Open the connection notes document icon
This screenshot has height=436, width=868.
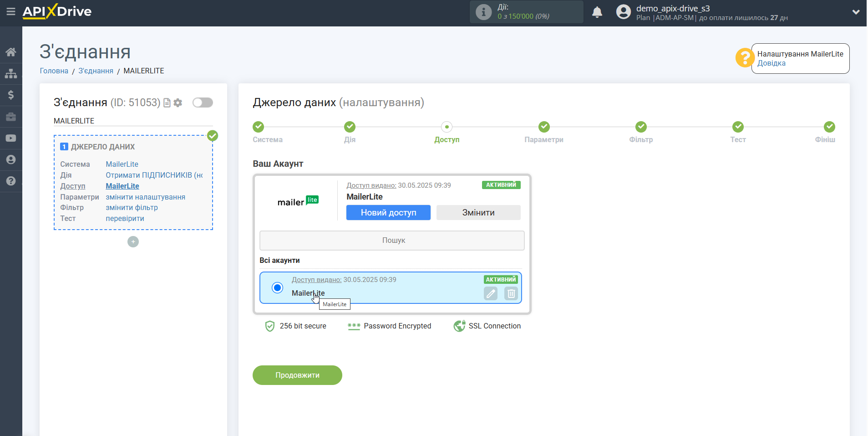click(x=167, y=103)
